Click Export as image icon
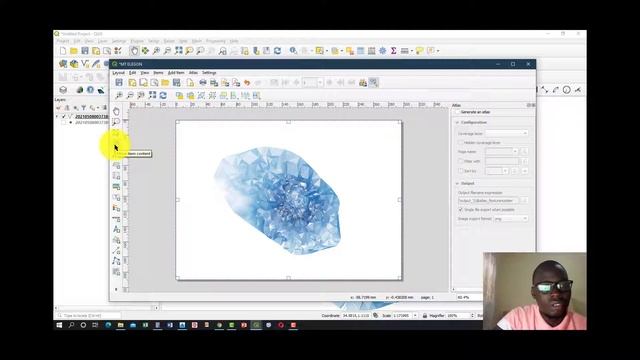This screenshot has width=640, height=360. tap(214, 82)
